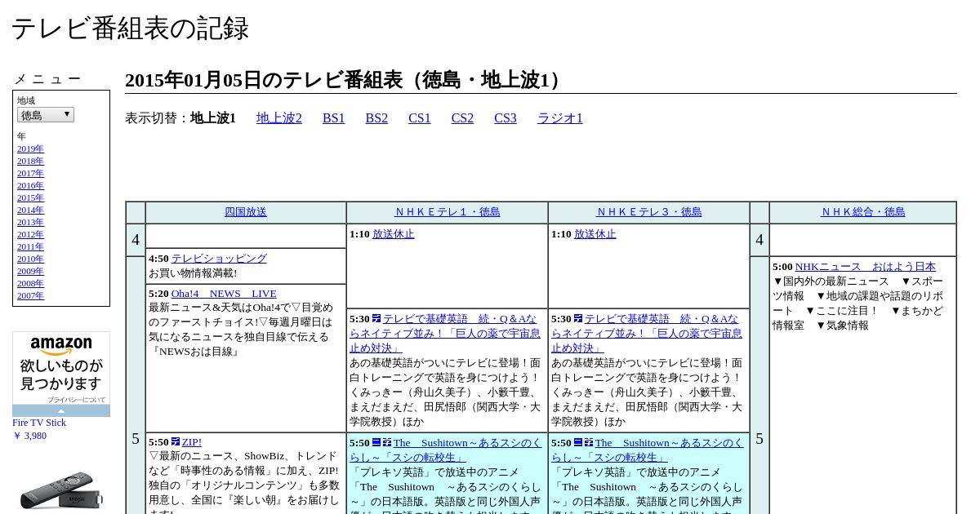Image resolution: width=980 pixels, height=514 pixels.
Task: Open the 2018年 archive link
Action: (x=30, y=161)
